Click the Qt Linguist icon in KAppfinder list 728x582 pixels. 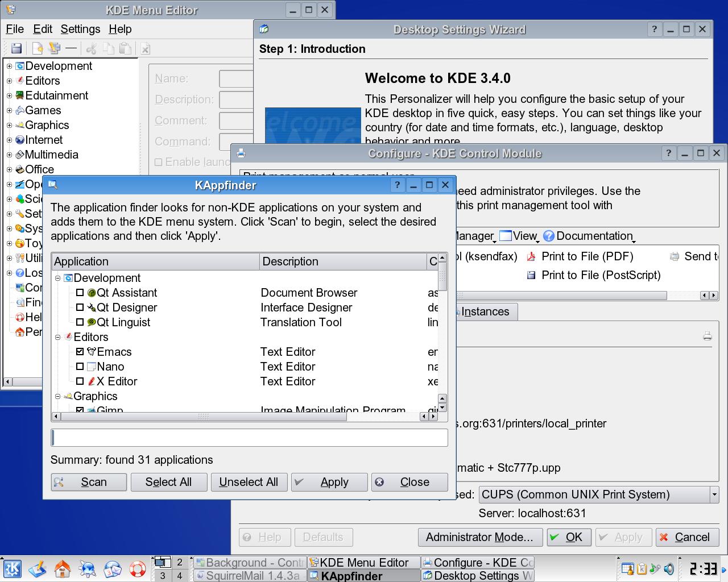pos(92,322)
